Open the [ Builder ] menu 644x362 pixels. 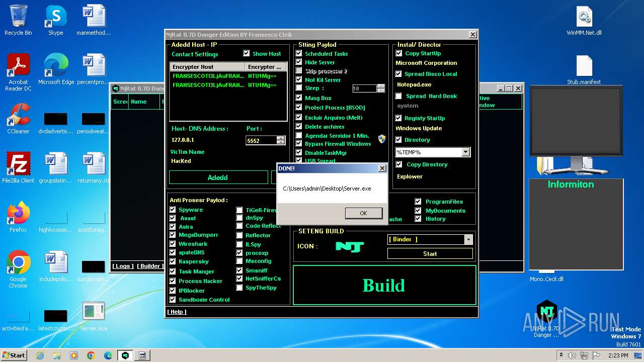point(150,266)
